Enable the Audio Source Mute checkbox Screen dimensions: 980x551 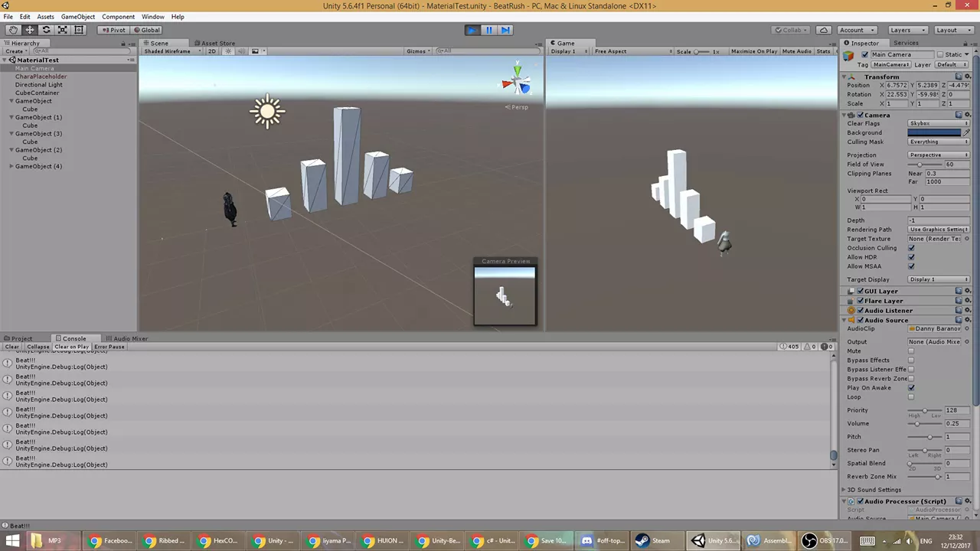coord(911,351)
